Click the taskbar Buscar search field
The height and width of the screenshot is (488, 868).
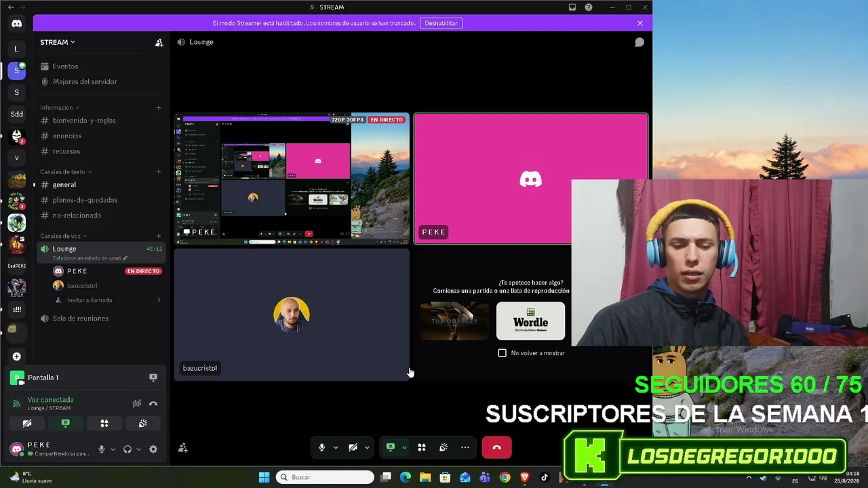click(x=325, y=477)
